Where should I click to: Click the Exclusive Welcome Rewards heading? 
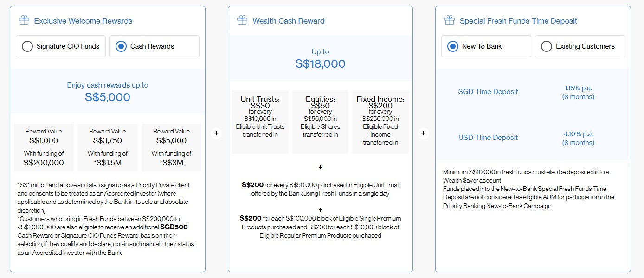[x=83, y=21]
